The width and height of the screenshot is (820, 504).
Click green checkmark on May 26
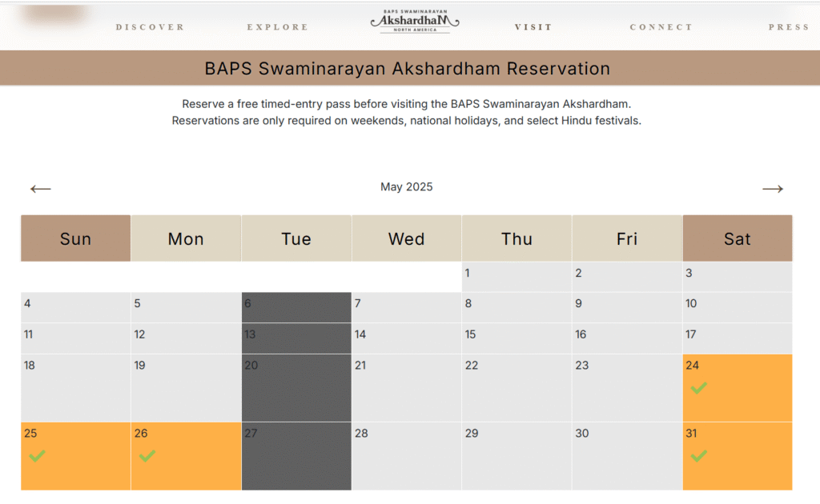[x=147, y=456]
